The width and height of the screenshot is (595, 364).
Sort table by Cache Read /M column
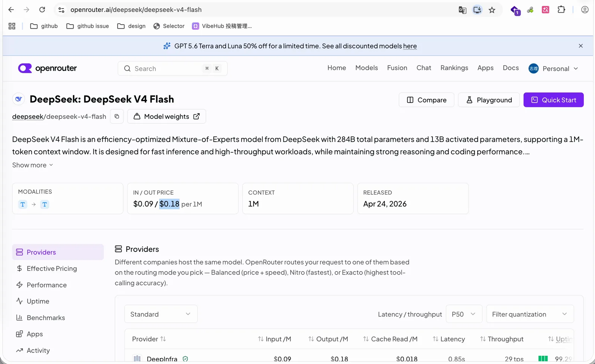coord(390,339)
